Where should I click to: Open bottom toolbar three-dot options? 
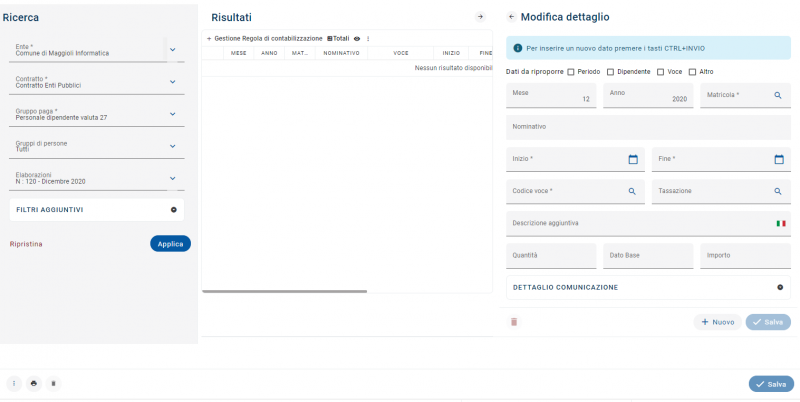click(x=14, y=384)
